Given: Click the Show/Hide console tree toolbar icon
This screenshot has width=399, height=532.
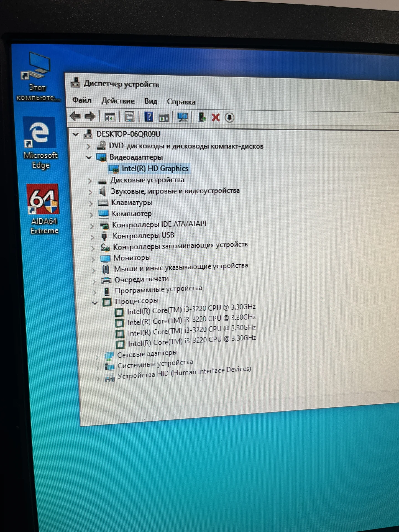Looking at the screenshot, I should (110, 117).
